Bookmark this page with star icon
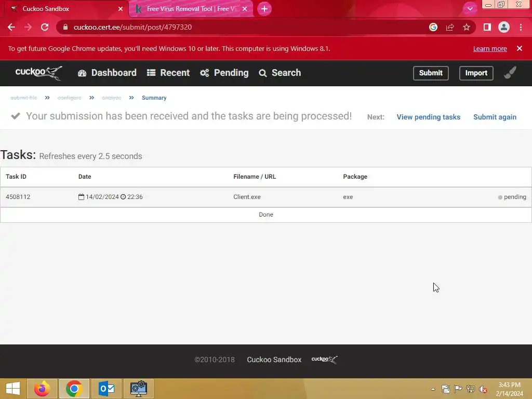 [467, 27]
